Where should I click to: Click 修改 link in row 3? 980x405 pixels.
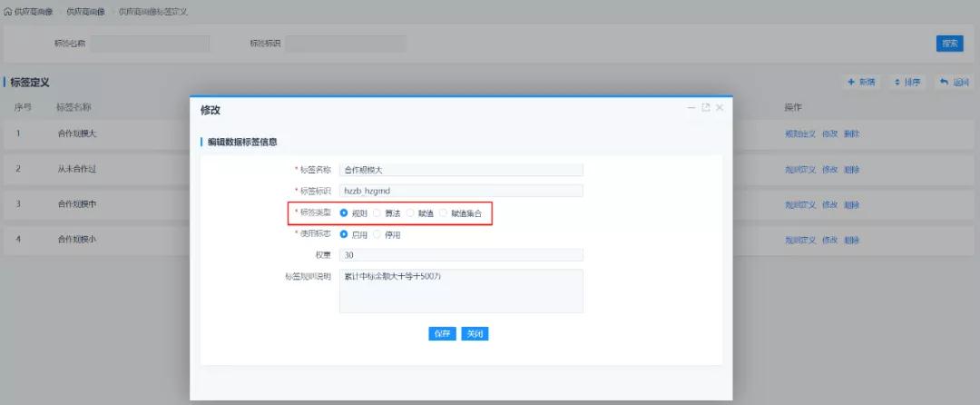829,204
